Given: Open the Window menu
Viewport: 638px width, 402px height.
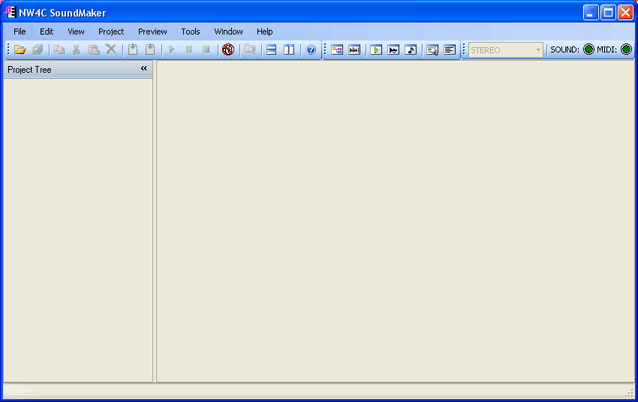Looking at the screenshot, I should 228,31.
